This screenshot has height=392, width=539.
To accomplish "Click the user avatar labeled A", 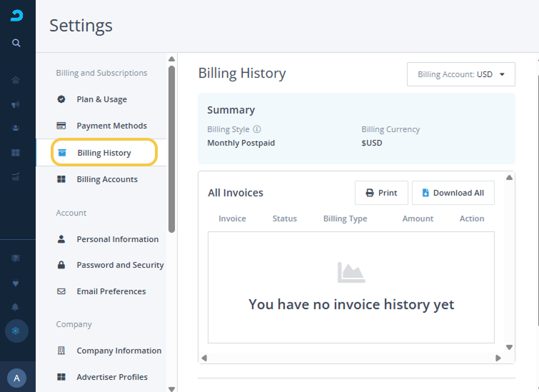I will coord(16,378).
